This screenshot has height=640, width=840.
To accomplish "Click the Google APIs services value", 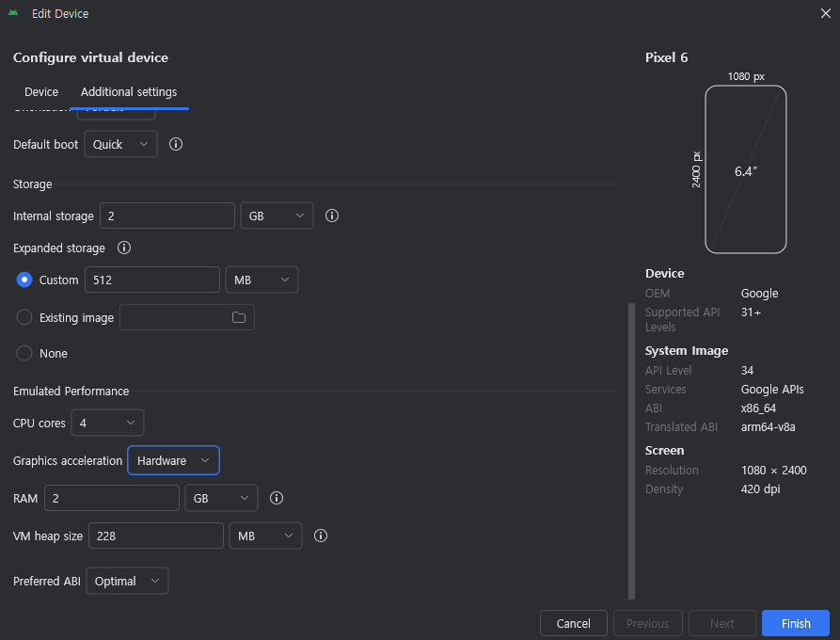I will (x=772, y=389).
